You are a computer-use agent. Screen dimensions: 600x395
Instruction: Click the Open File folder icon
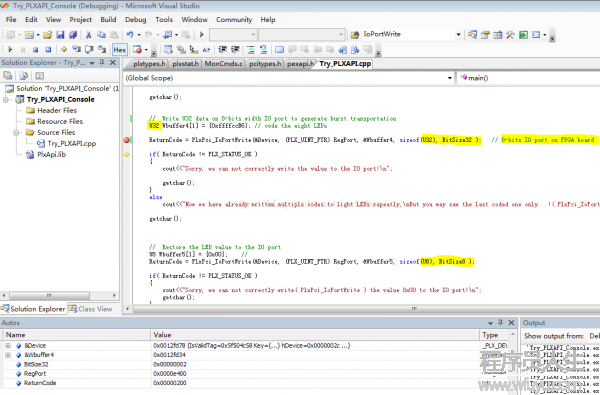pyautogui.click(x=47, y=35)
